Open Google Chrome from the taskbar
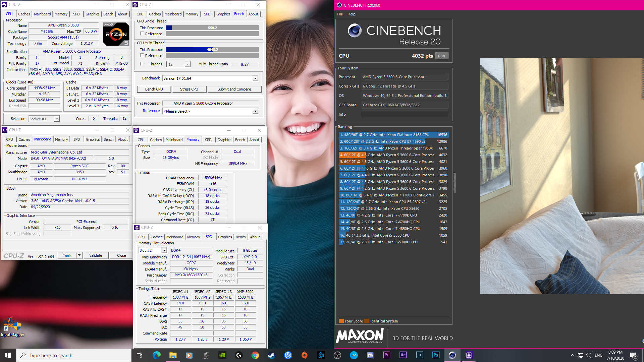 point(255,355)
